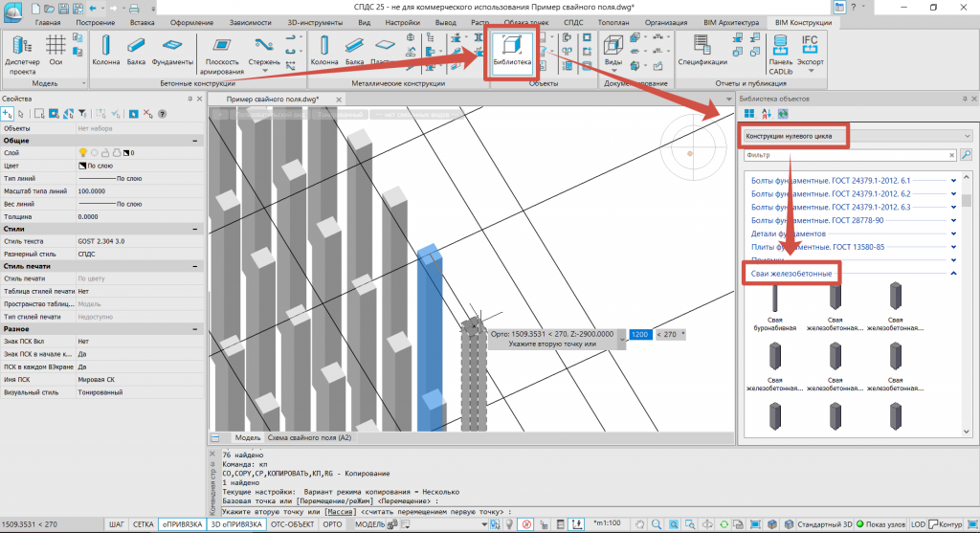Save the drawing with the floppy icon

tap(63, 8)
